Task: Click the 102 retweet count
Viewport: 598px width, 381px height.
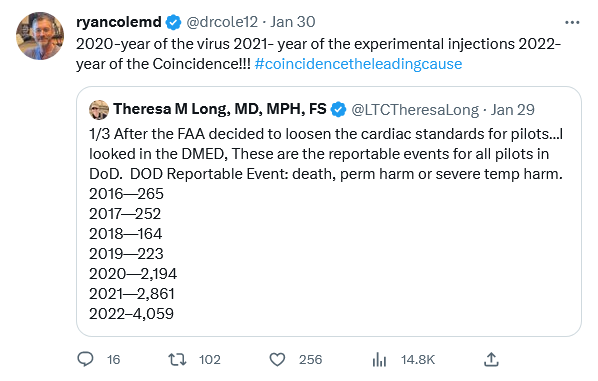Action: 210,360
